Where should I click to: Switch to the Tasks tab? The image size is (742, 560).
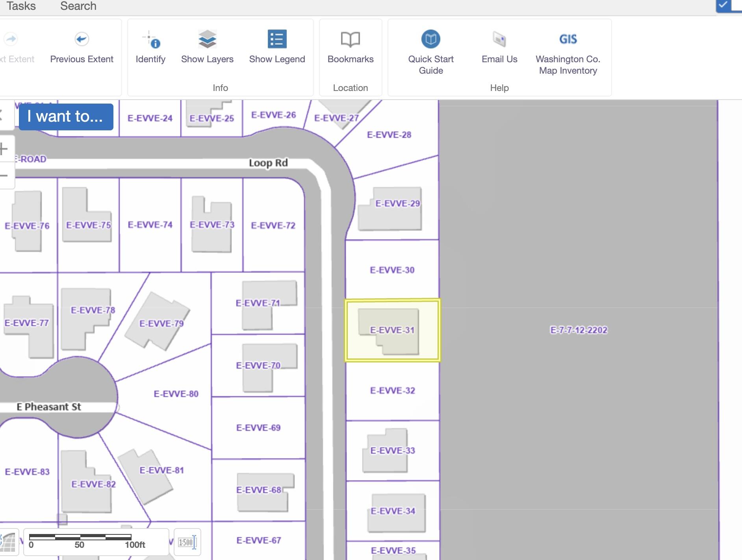coord(21,6)
